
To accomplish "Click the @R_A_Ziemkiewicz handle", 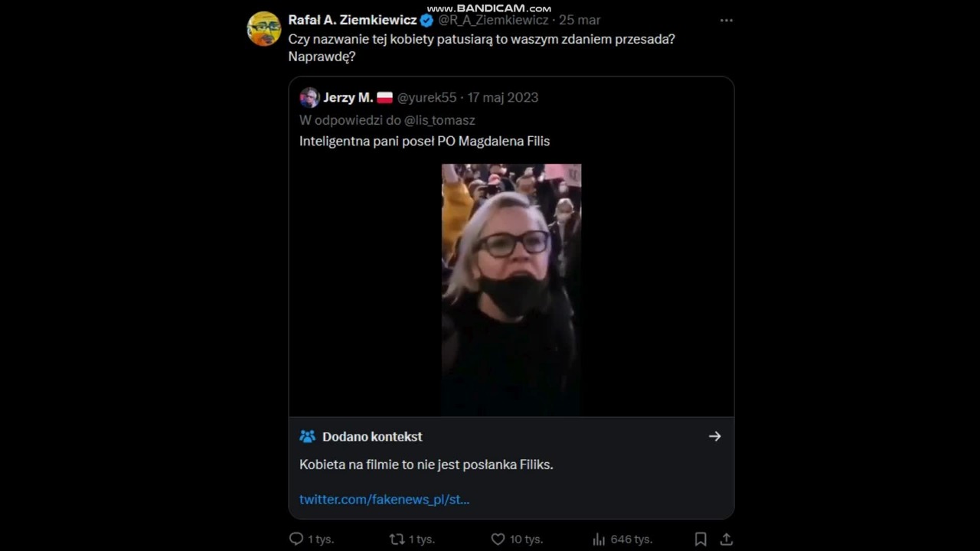I will (x=493, y=21).
